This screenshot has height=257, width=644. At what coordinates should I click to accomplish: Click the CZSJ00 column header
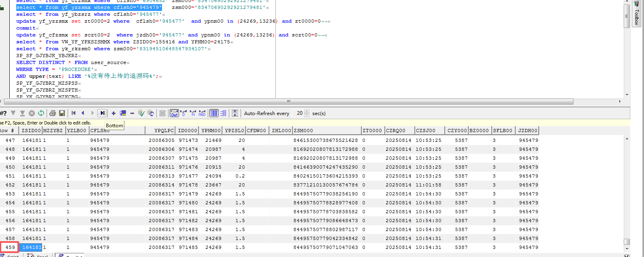430,131
